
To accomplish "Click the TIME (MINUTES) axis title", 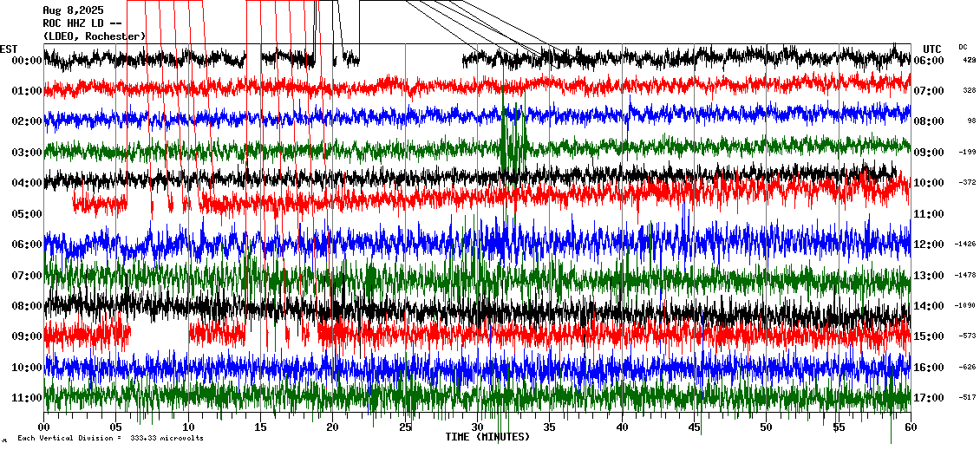I will tap(487, 437).
